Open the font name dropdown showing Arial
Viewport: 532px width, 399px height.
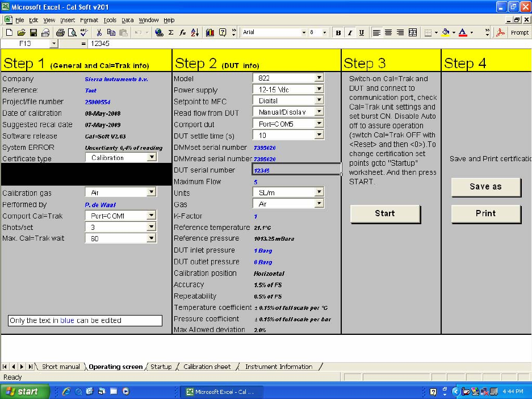pos(304,32)
